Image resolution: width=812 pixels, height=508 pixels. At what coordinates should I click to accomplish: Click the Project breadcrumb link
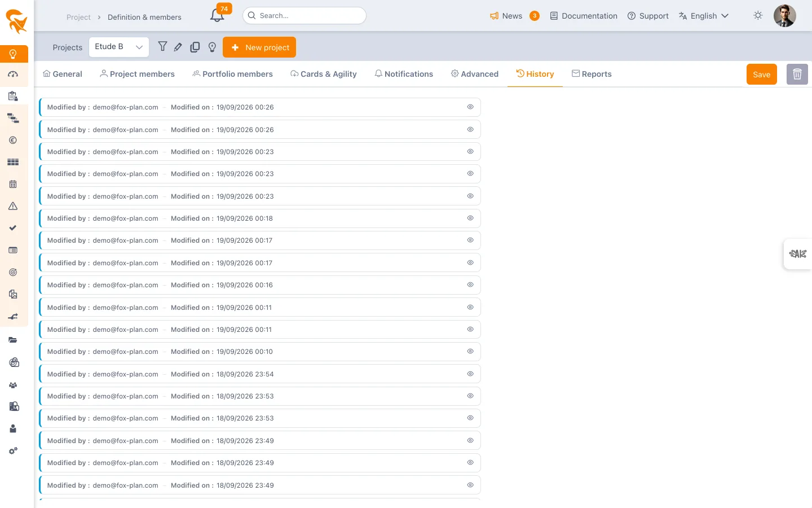pos(78,17)
